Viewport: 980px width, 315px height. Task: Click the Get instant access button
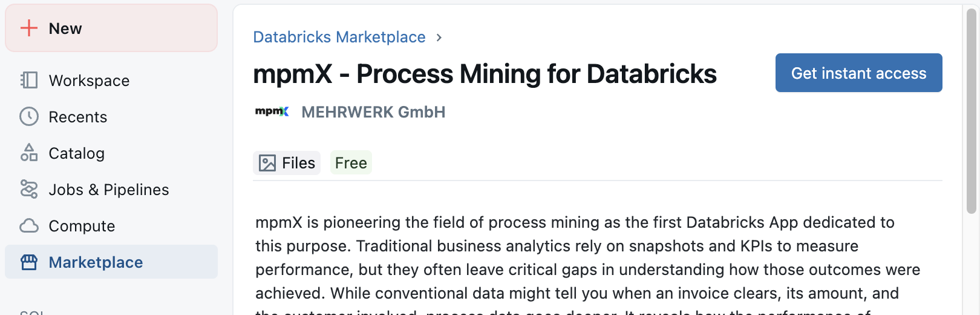pyautogui.click(x=859, y=73)
